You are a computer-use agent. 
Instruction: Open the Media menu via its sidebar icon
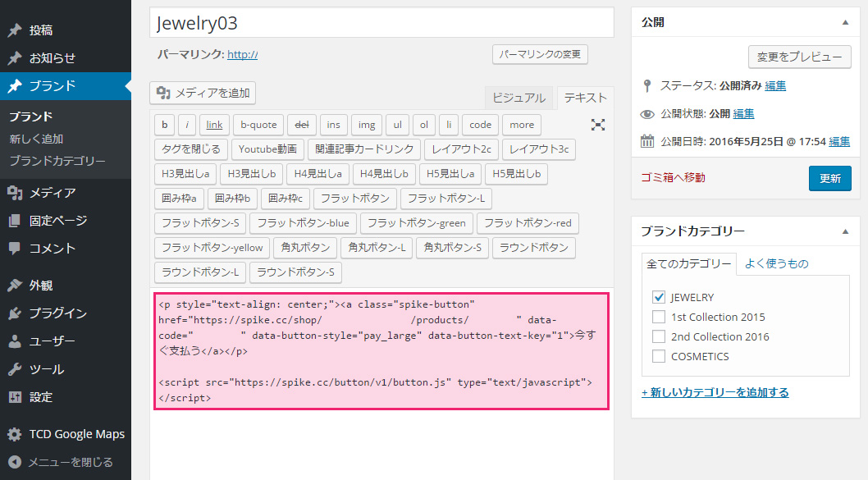click(x=15, y=193)
